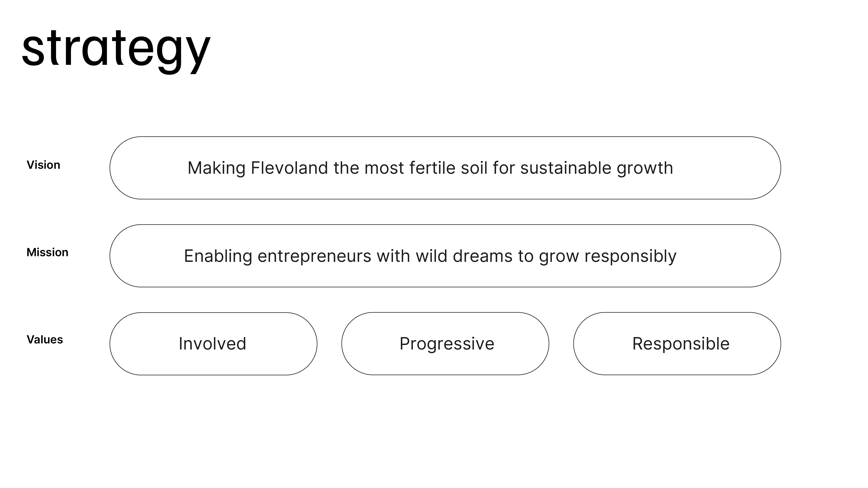Image resolution: width=868 pixels, height=488 pixels.
Task: Click the Involved value pill
Action: [x=213, y=344]
